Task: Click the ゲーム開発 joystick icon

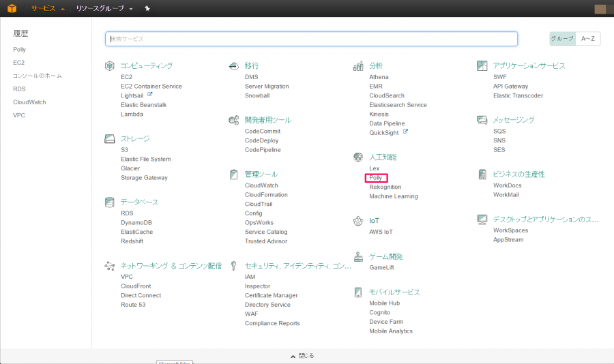Action: click(358, 257)
